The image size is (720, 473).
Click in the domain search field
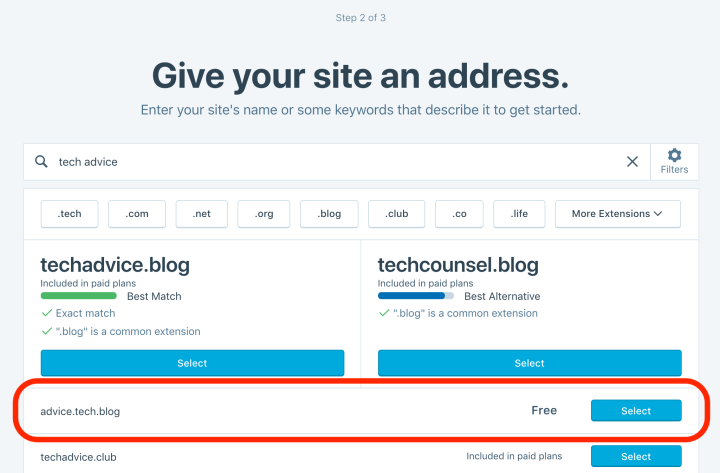tap(330, 162)
